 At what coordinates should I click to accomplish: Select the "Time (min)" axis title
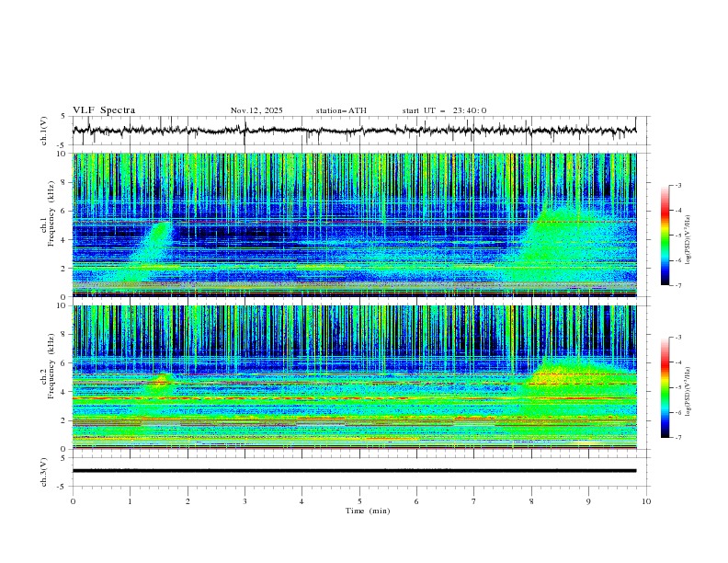point(368,511)
